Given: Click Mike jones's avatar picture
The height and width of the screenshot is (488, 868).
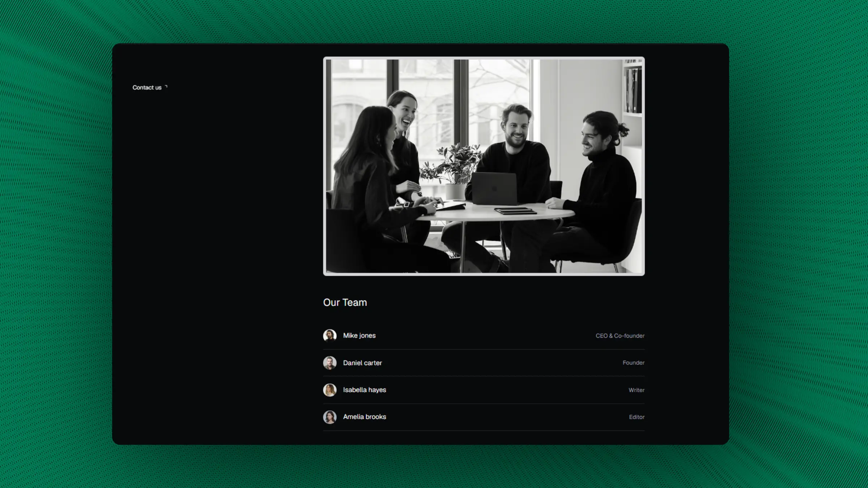Looking at the screenshot, I should click(329, 335).
